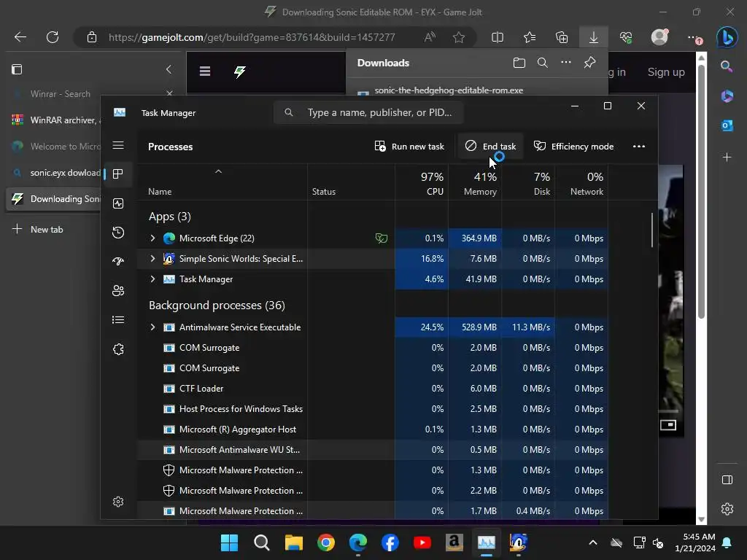Select COM Surrogate 2.0 MB first row
The image size is (747, 560).
tap(373, 348)
